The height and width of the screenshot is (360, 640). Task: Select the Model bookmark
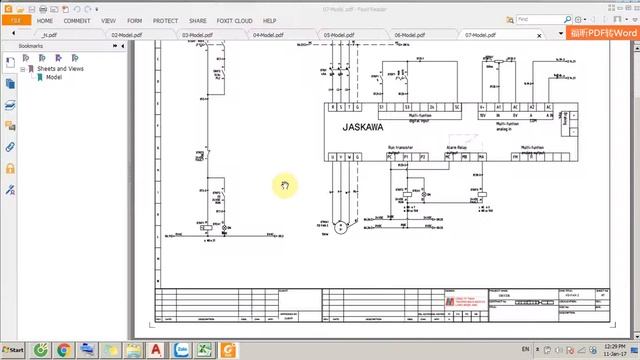click(54, 77)
